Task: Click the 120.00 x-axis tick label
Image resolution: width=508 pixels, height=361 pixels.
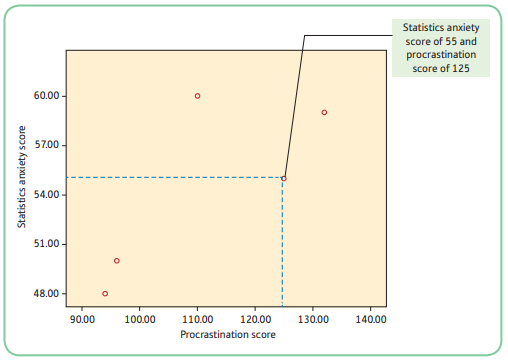Action: [255, 319]
